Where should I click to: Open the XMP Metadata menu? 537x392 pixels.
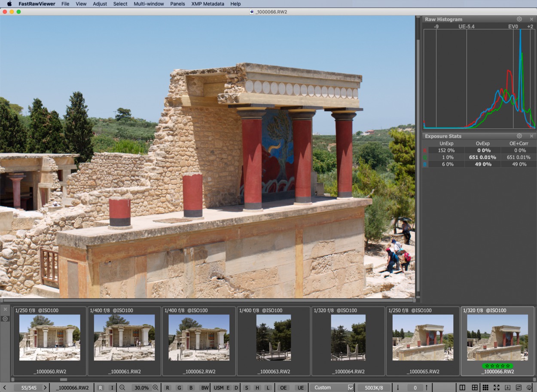(207, 4)
